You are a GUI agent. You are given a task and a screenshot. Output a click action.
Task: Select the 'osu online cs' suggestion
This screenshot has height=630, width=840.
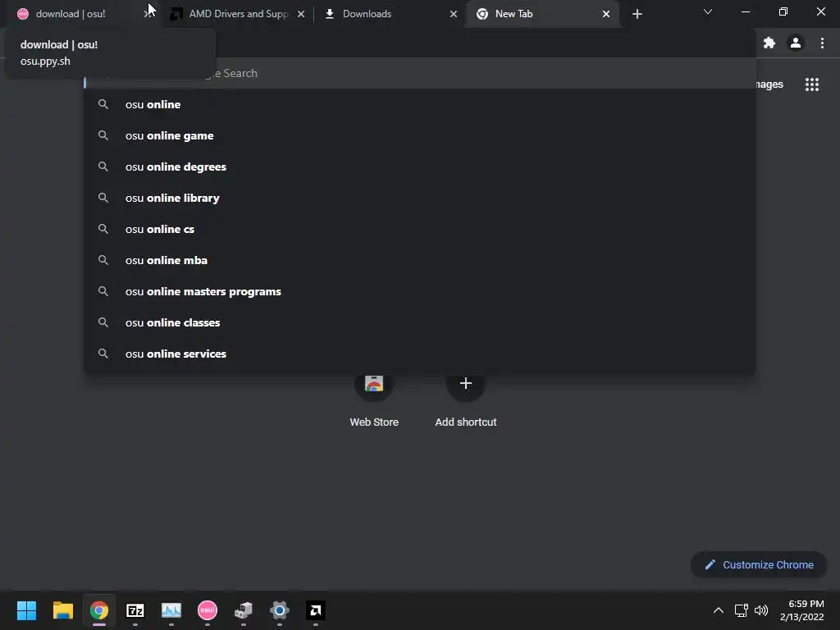pyautogui.click(x=419, y=229)
